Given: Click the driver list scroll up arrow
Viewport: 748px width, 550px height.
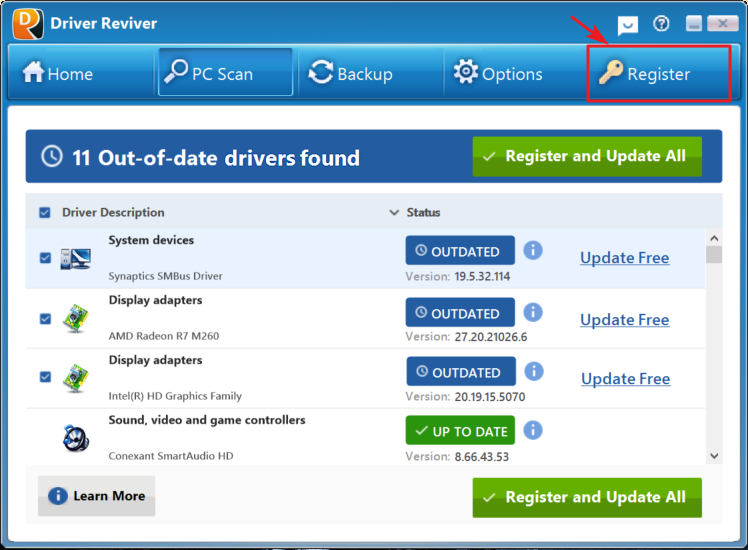Looking at the screenshot, I should 714,238.
